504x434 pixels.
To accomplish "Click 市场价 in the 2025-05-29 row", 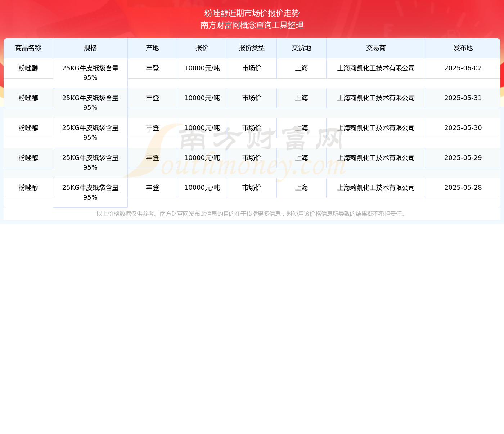I will (252, 158).
